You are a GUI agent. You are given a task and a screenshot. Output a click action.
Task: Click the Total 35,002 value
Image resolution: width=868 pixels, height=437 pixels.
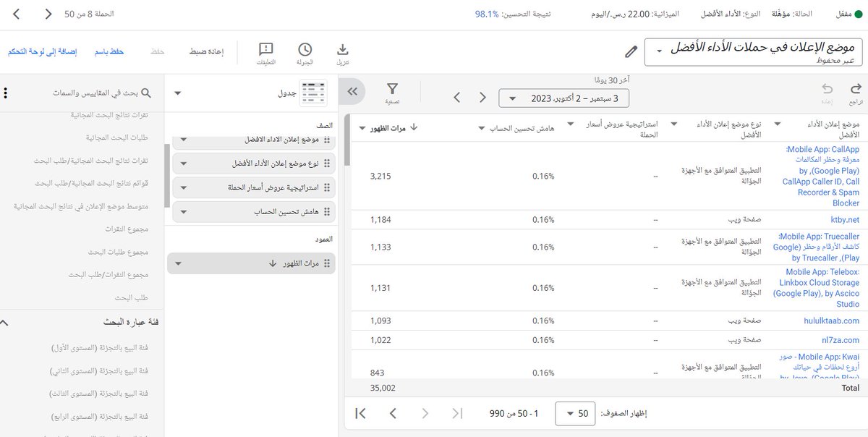tap(382, 388)
